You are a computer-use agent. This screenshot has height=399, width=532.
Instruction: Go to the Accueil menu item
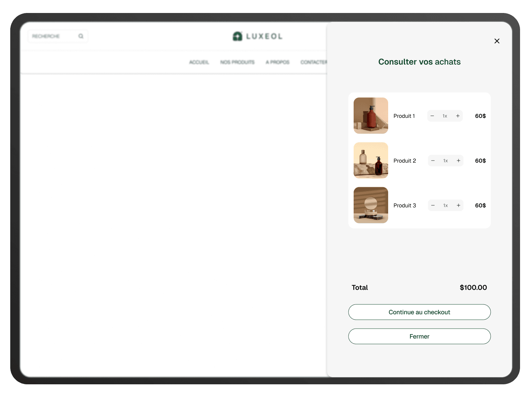tap(199, 62)
